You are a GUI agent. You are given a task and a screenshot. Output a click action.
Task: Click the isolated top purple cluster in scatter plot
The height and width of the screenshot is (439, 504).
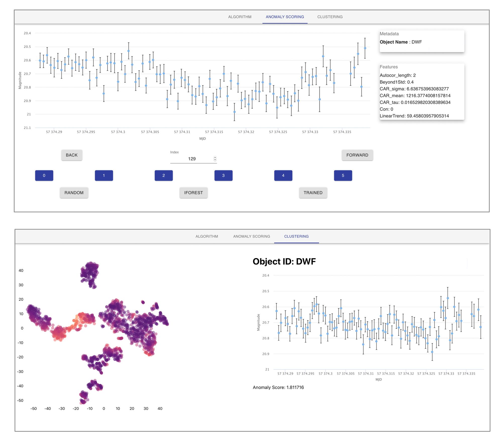90,272
